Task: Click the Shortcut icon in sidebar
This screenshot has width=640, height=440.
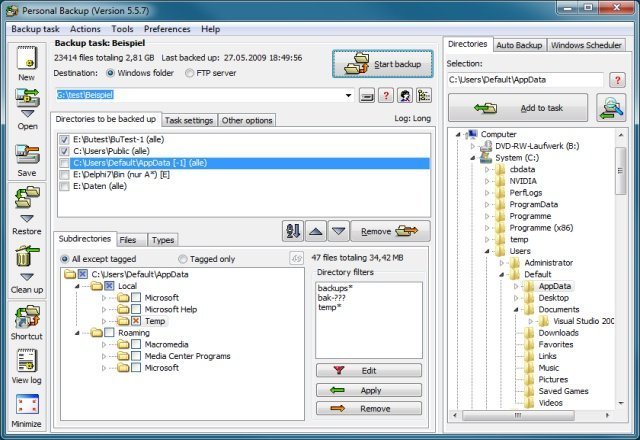Action: [26, 322]
